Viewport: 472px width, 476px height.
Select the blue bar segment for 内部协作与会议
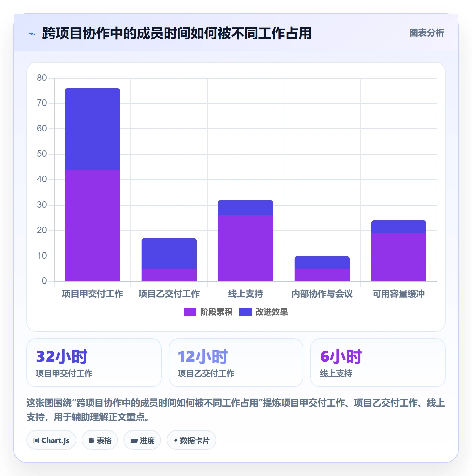tap(322, 262)
